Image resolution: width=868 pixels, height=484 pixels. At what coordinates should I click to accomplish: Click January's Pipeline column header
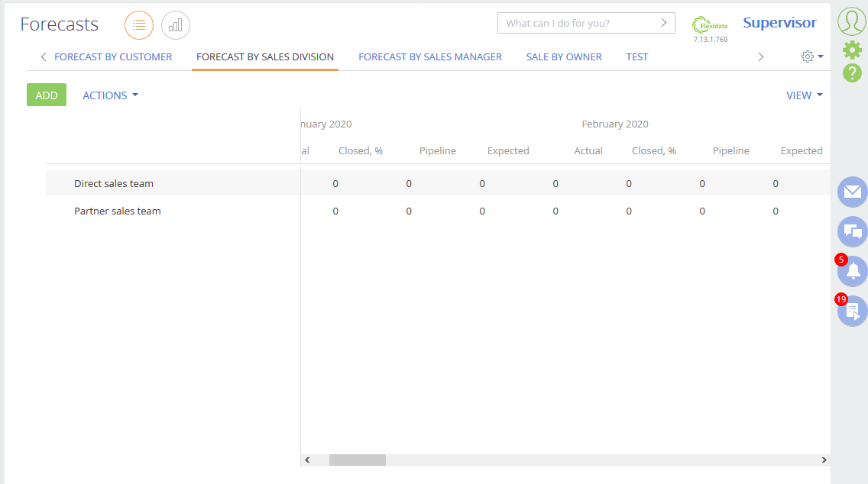(437, 150)
